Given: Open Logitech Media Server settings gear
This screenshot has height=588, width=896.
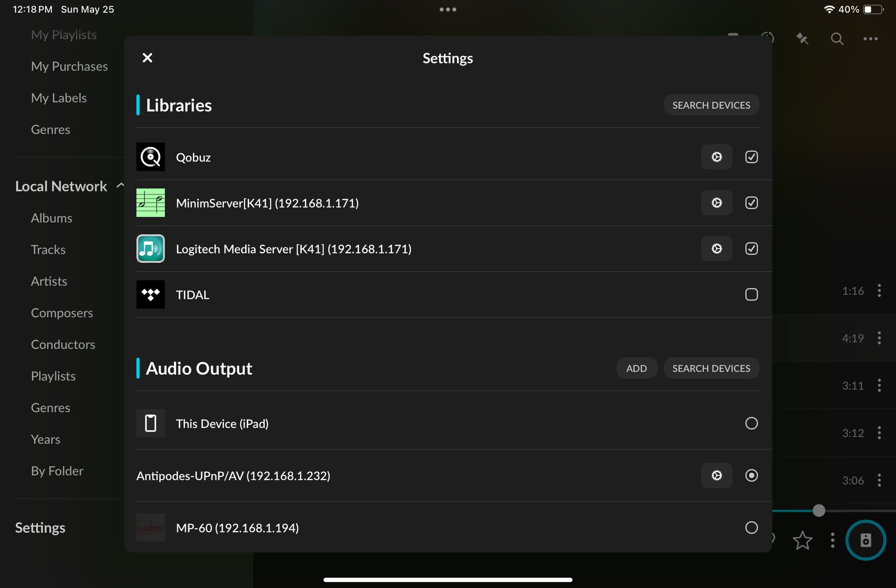Looking at the screenshot, I should 716,249.
